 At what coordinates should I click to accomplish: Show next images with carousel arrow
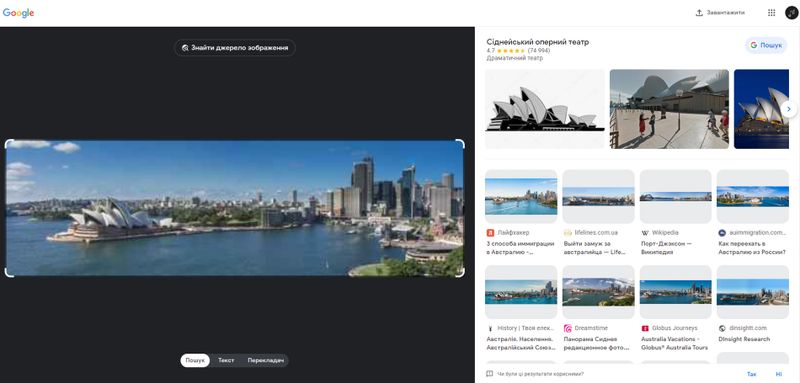[789, 109]
